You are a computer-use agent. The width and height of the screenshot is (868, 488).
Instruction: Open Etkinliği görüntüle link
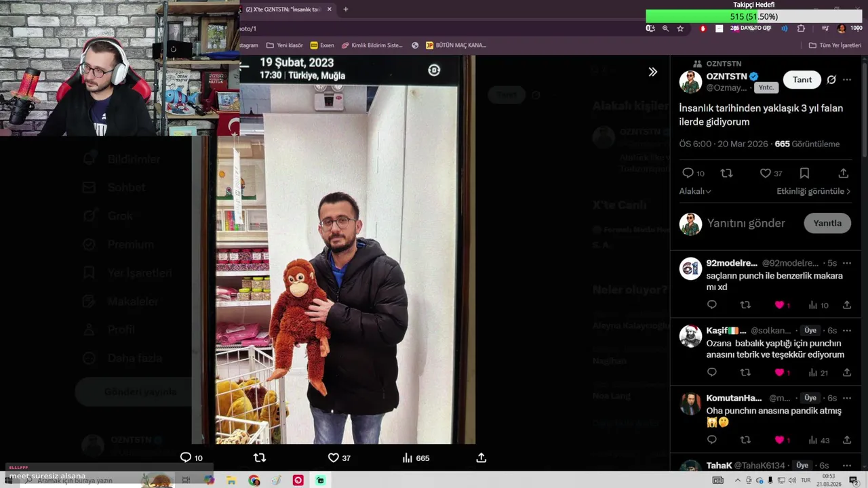813,191
